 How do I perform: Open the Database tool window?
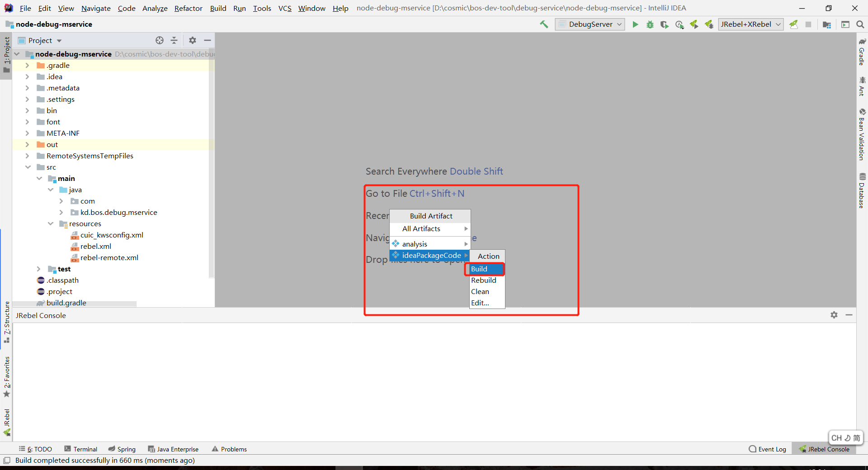coord(862,190)
